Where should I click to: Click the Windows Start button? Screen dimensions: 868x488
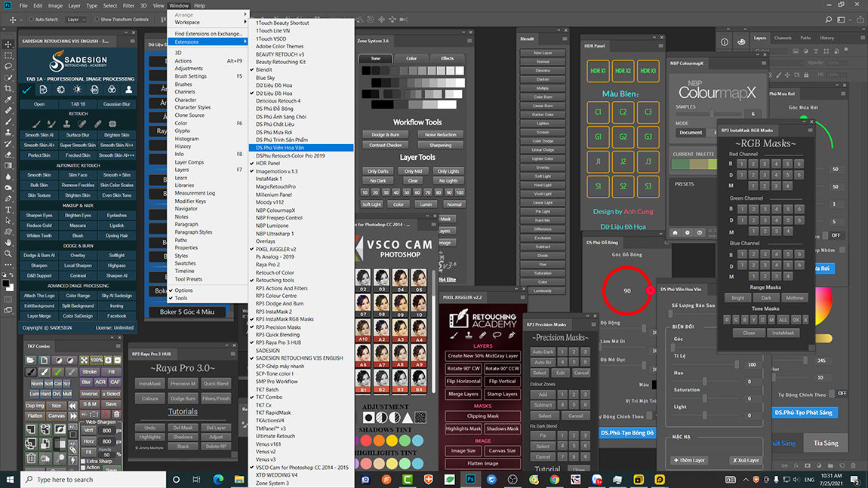point(9,479)
